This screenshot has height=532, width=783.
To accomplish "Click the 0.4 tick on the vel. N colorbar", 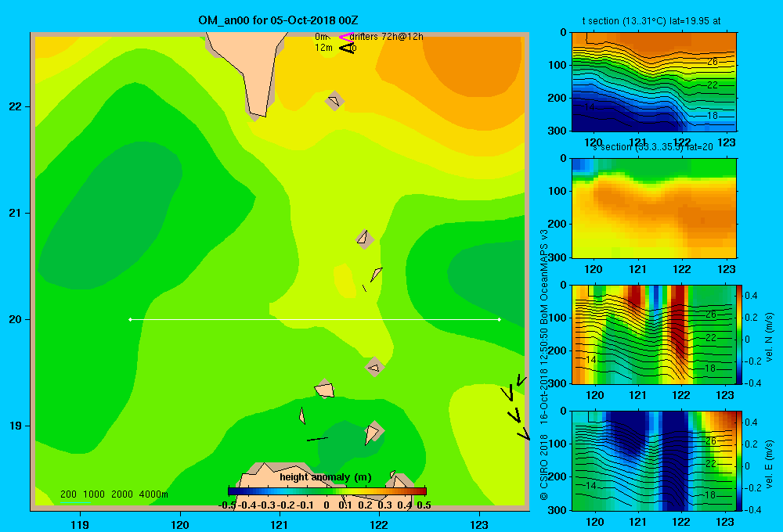I will click(x=751, y=296).
